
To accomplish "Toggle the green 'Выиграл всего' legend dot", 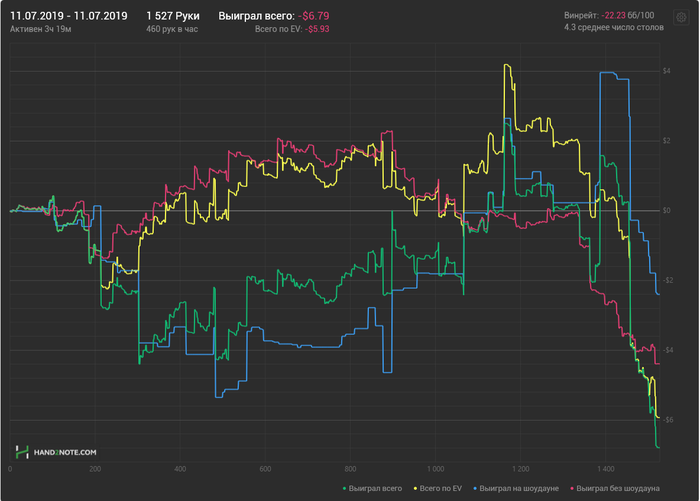I will coord(345,488).
